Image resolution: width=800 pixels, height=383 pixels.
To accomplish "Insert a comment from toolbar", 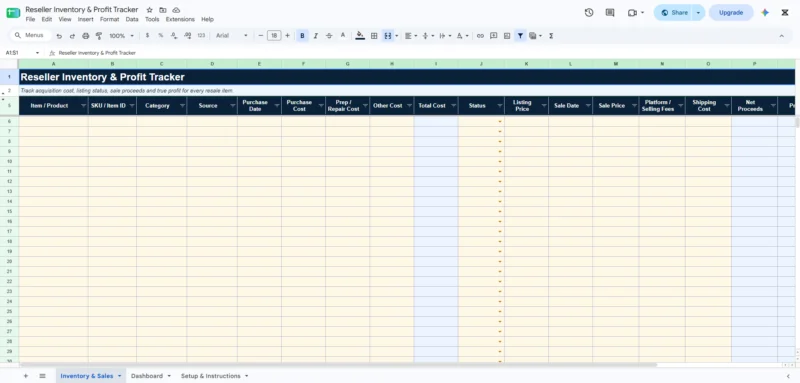I will [493, 36].
